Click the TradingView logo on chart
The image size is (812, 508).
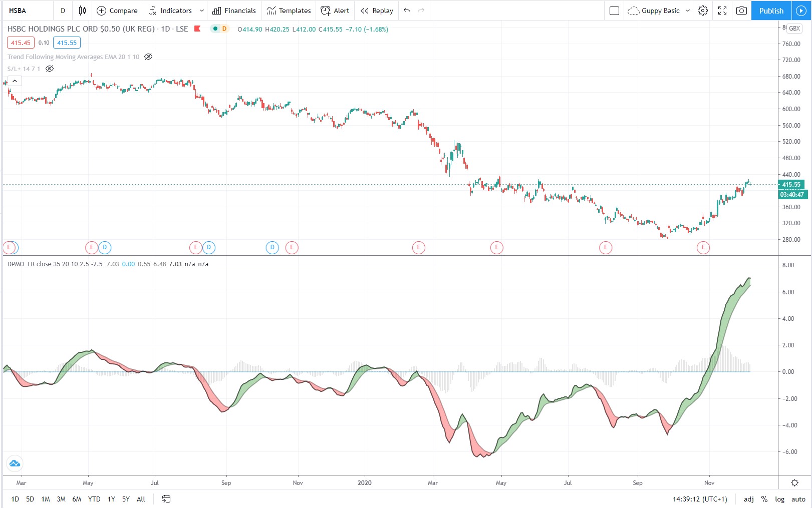(15, 463)
